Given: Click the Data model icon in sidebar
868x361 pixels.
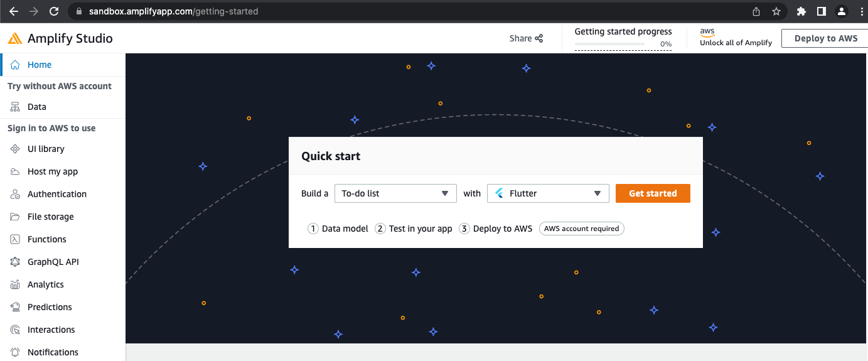Looking at the screenshot, I should click(15, 107).
